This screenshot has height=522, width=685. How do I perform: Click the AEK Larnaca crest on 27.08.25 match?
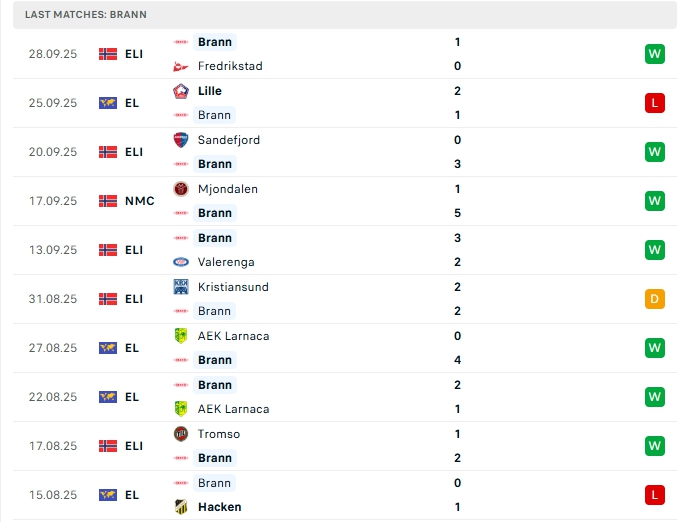point(181,336)
